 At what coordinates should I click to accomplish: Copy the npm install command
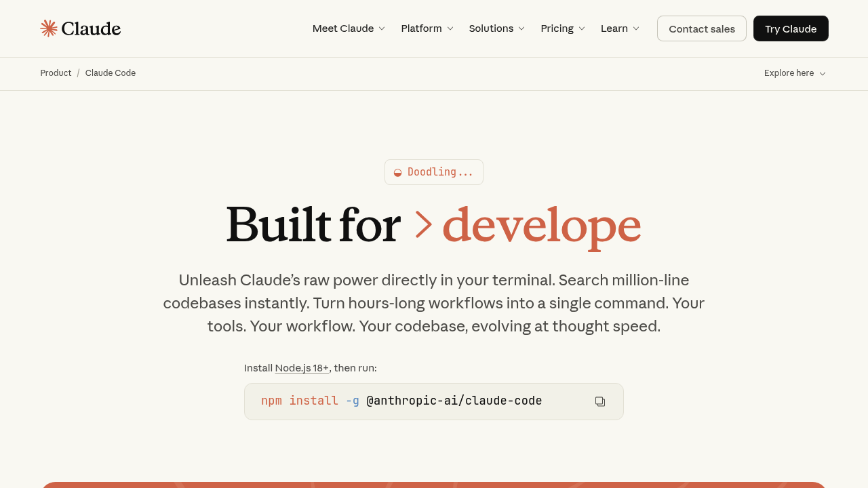click(x=599, y=401)
